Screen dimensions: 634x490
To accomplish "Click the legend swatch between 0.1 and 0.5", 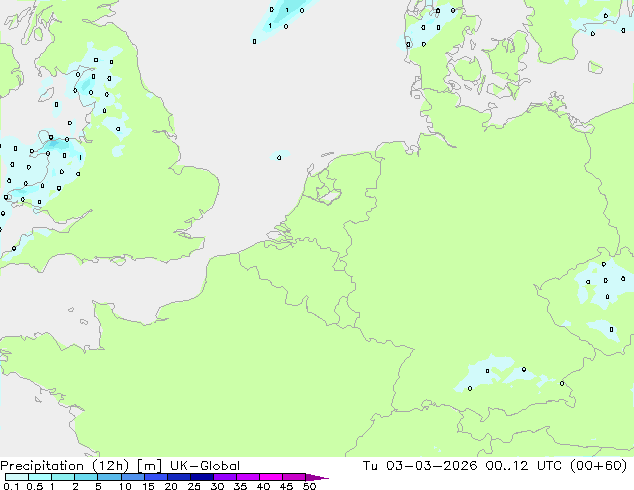I will click(17, 477).
